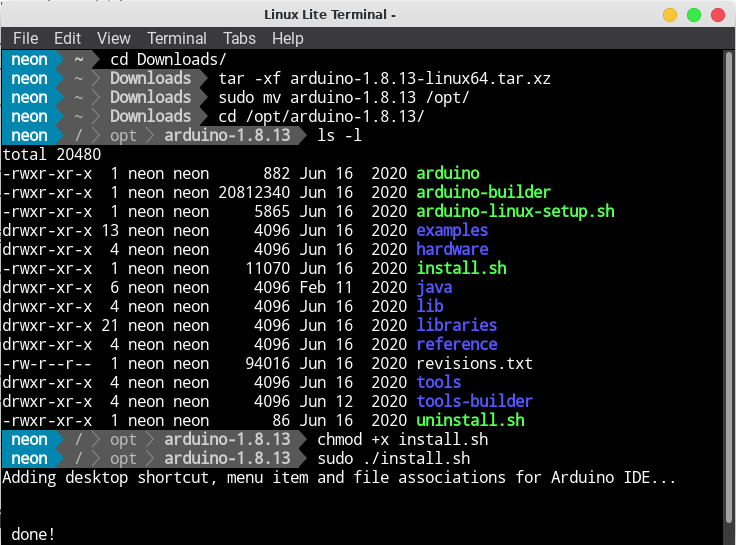The height and width of the screenshot is (545, 736).
Task: Click the 'reference' directory name
Action: pyautogui.click(x=457, y=344)
